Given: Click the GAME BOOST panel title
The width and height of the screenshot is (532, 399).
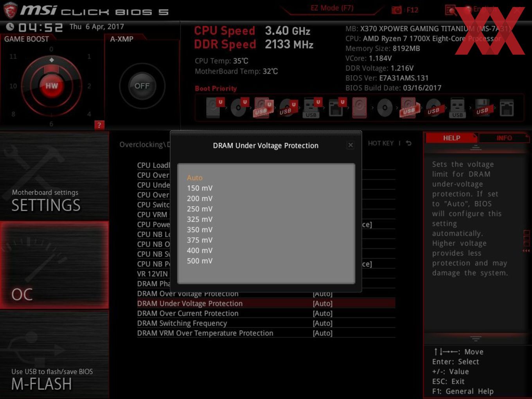Looking at the screenshot, I should coord(27,39).
